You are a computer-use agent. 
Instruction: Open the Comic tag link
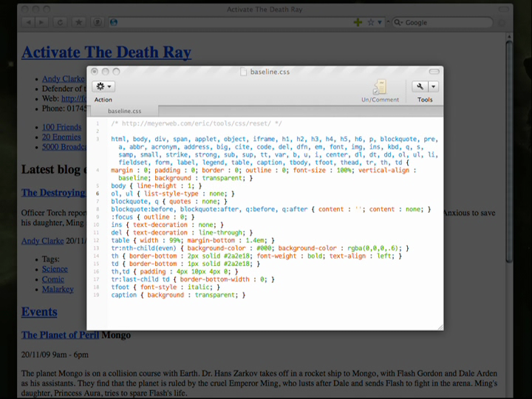[x=53, y=279]
